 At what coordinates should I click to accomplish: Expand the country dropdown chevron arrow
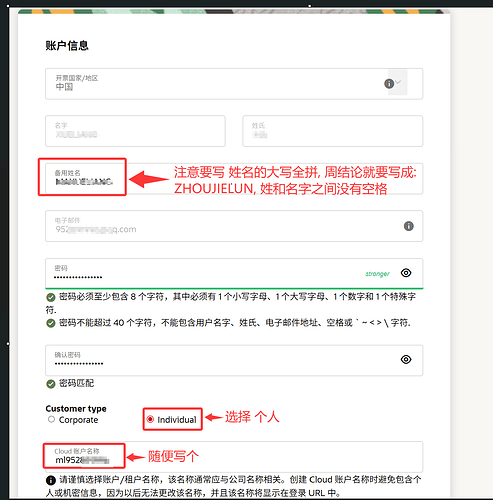398,82
